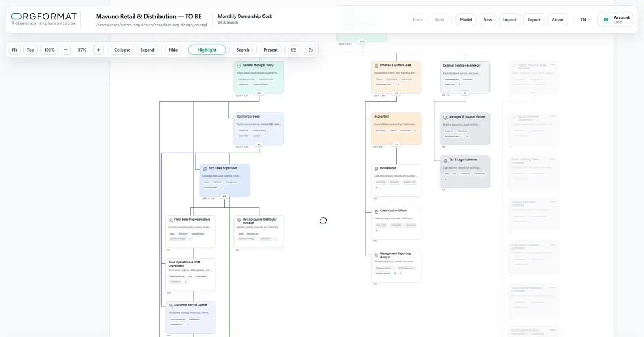The image size is (644, 337).
Task: Click the Customer Service Agents node icon
Action: coord(171,305)
